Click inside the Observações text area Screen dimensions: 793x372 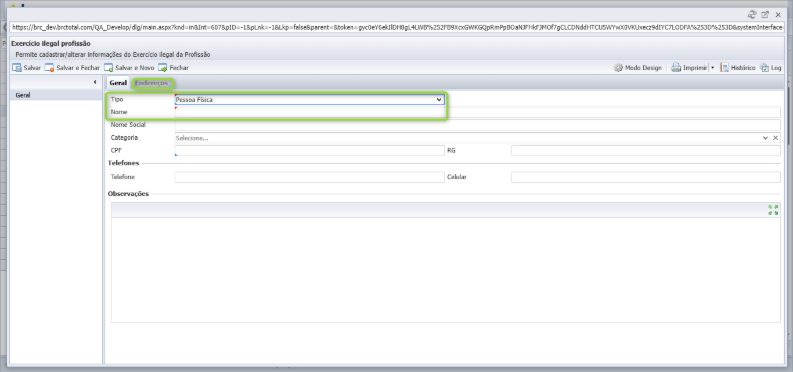point(446,269)
